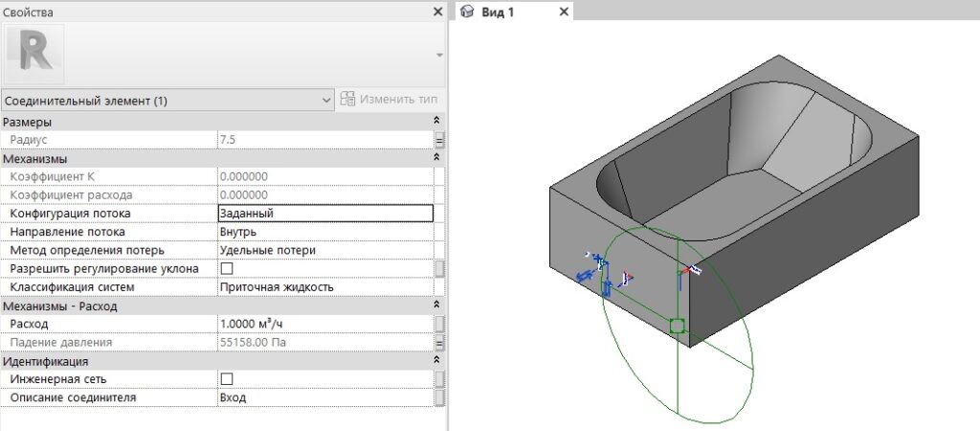Open the Соединительный элемент (1) selector
This screenshot has height=431, width=980.
click(168, 100)
